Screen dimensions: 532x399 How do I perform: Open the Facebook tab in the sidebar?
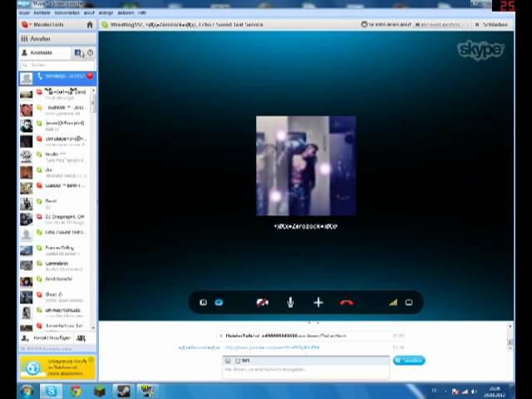(x=79, y=53)
